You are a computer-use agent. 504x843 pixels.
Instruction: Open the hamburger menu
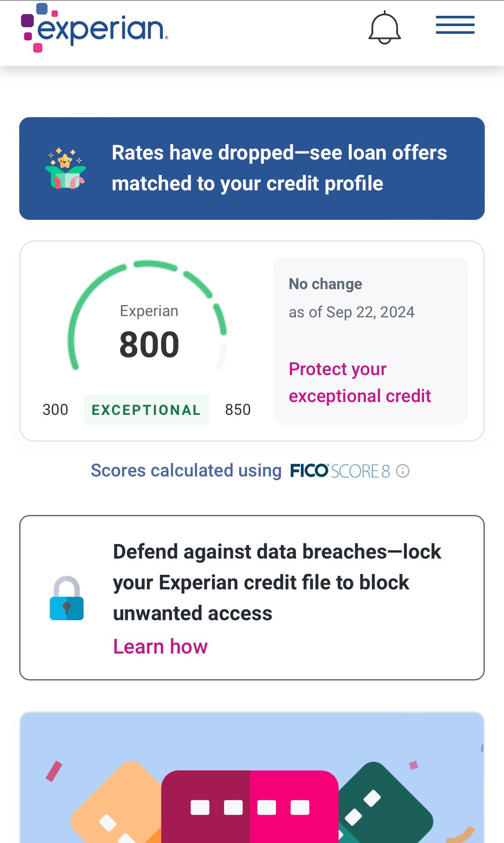[455, 25]
